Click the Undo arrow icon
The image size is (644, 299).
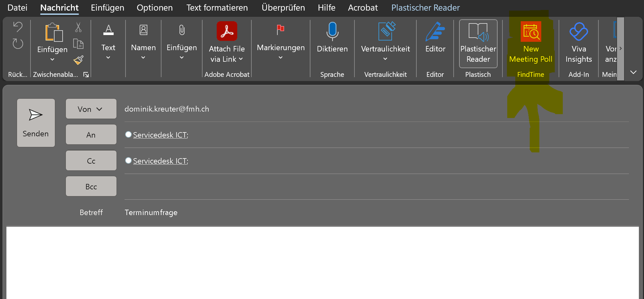click(x=18, y=27)
